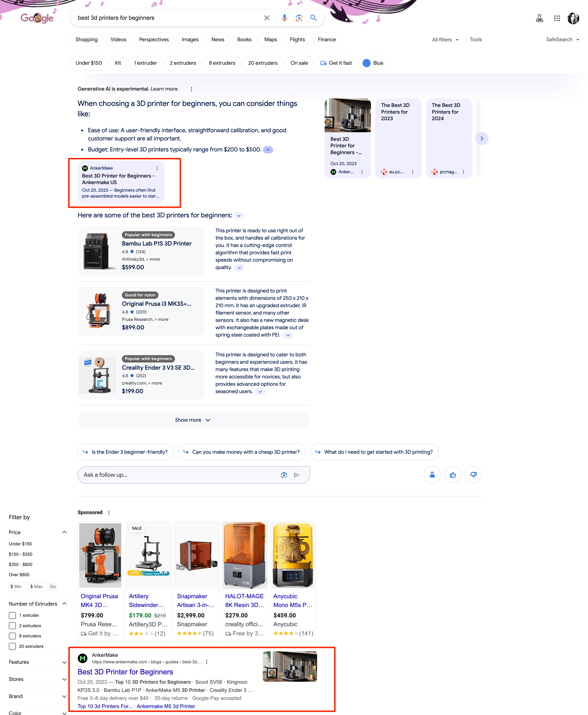588x715 pixels.
Task: Select the Blue color filter chip
Action: point(374,63)
